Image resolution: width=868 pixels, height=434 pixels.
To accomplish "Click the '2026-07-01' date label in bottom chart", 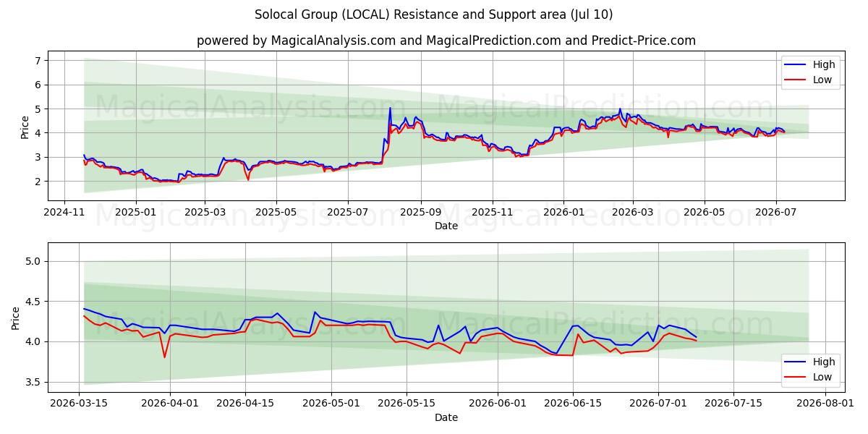I will [x=659, y=404].
